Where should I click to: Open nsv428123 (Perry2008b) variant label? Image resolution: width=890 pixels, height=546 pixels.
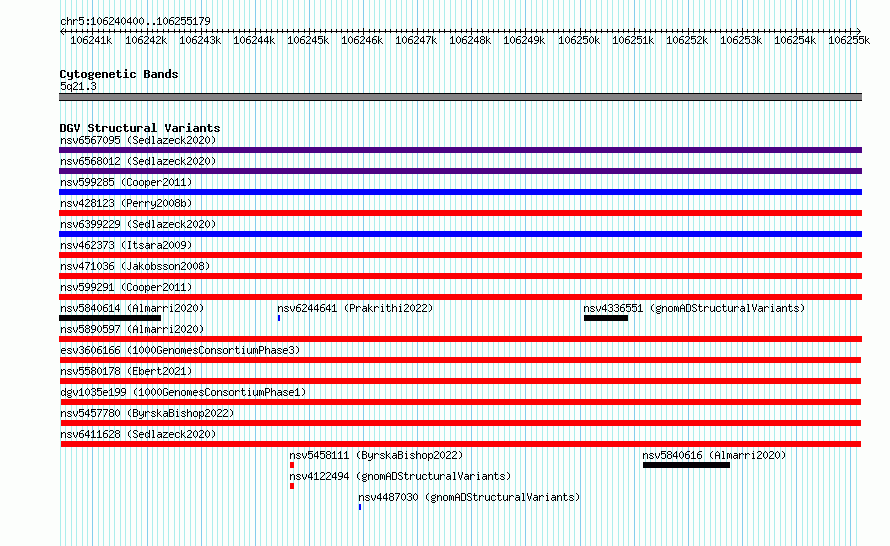click(126, 203)
